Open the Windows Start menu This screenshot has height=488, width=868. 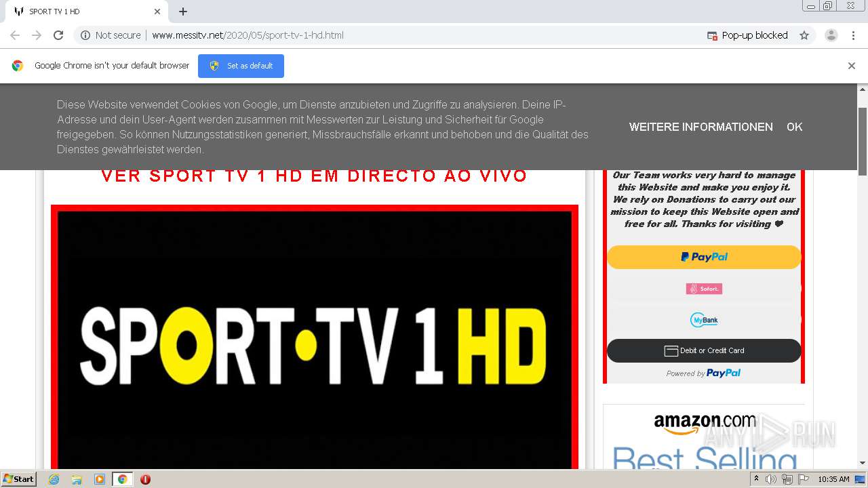coord(18,479)
